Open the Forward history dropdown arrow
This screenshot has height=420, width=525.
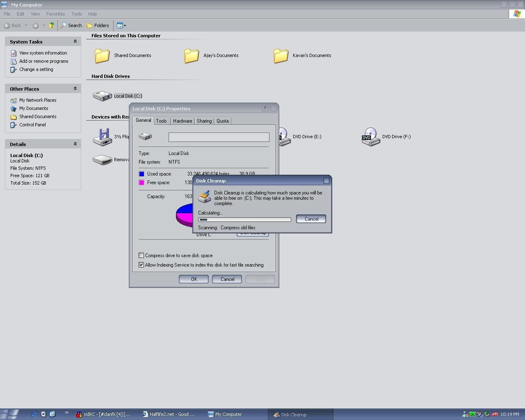pos(43,25)
